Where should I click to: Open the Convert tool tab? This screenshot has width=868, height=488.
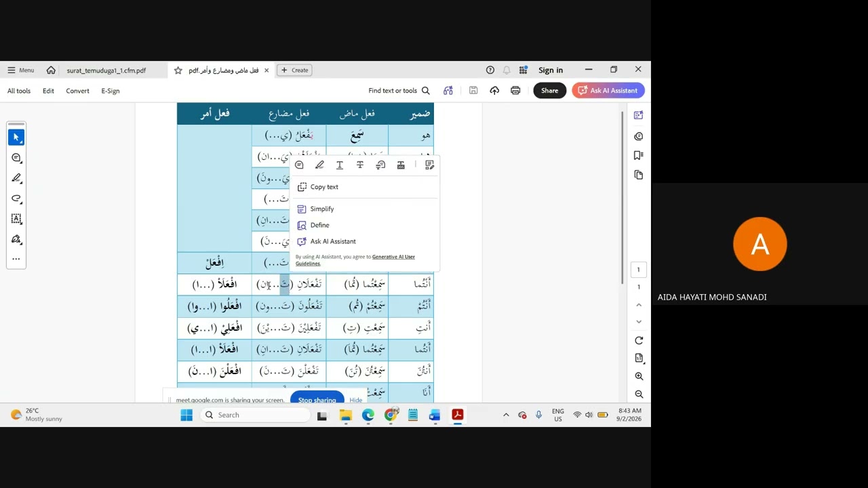click(77, 91)
